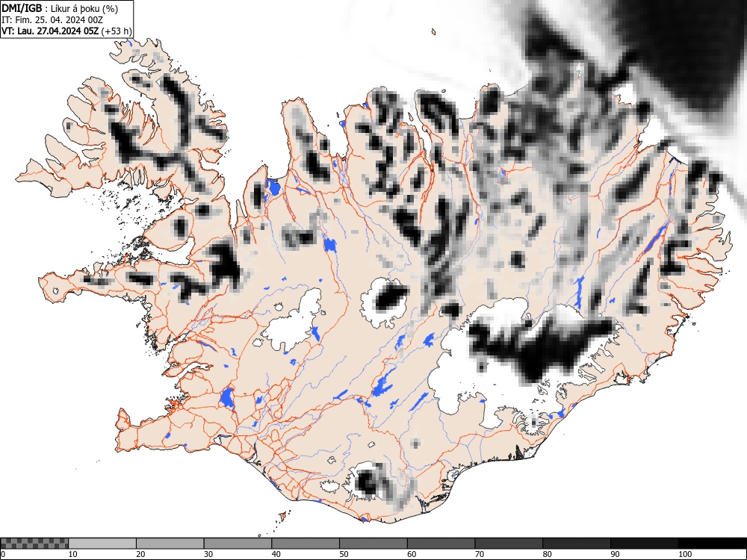The width and height of the screenshot is (747, 560).
Task: Click the 70-80 dark legend swatch
Action: coord(508,544)
